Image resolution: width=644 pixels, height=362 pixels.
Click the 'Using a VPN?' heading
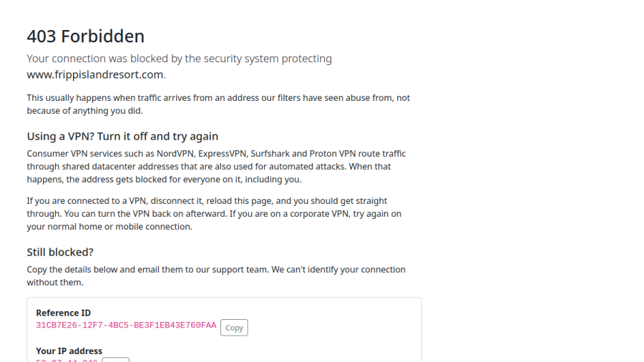[122, 136]
